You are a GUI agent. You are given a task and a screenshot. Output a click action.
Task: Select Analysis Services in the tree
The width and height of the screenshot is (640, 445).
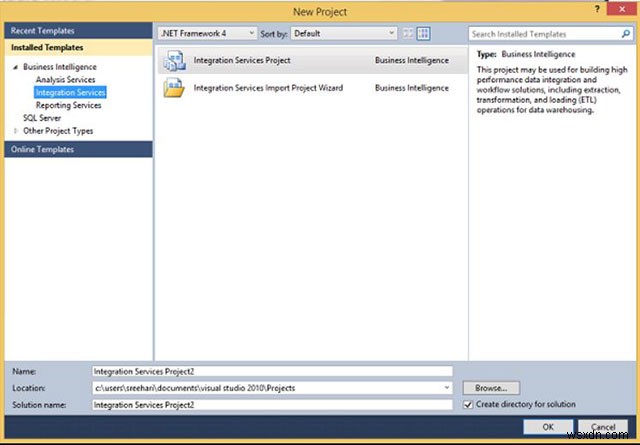click(65, 80)
